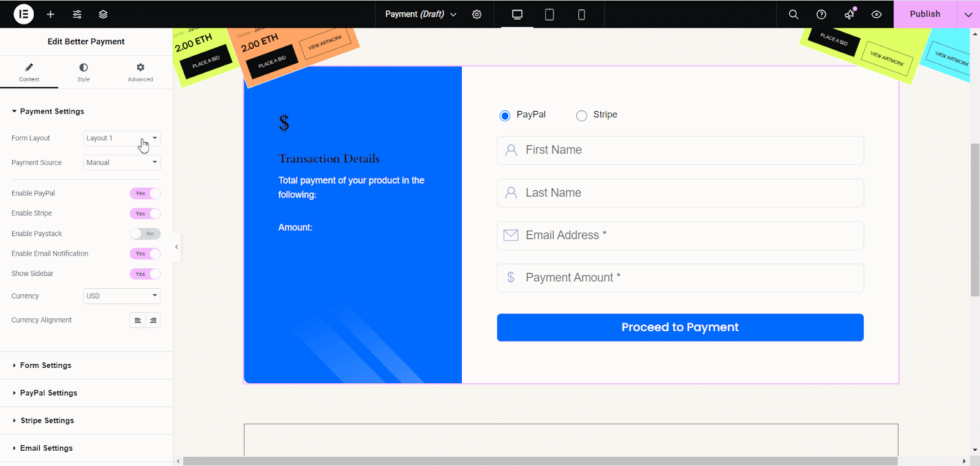Click the Edit Better Payment title
This screenshot has width=980, height=466.
86,42
